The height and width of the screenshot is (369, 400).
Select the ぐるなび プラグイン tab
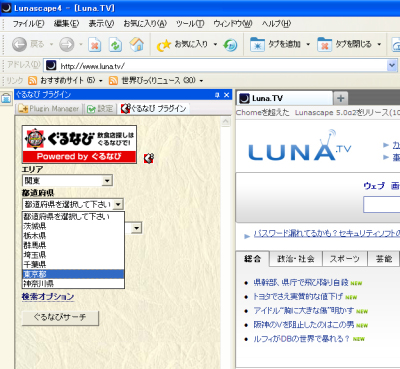(x=154, y=108)
